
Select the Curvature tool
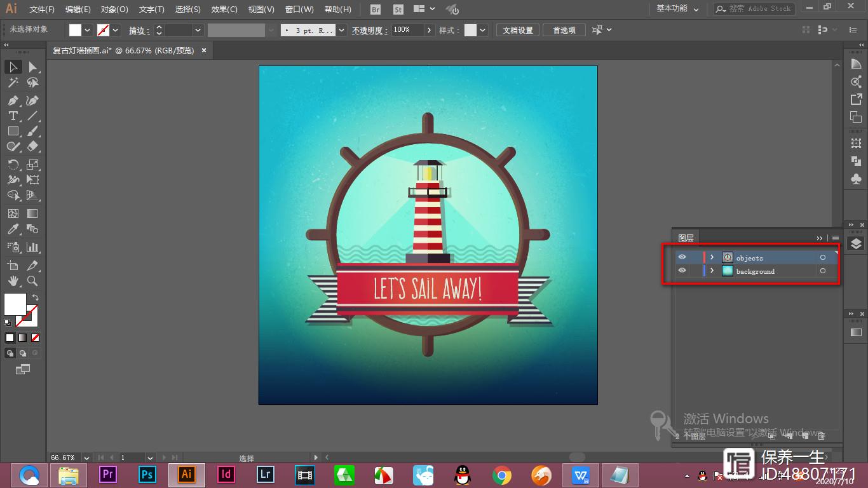(x=32, y=100)
